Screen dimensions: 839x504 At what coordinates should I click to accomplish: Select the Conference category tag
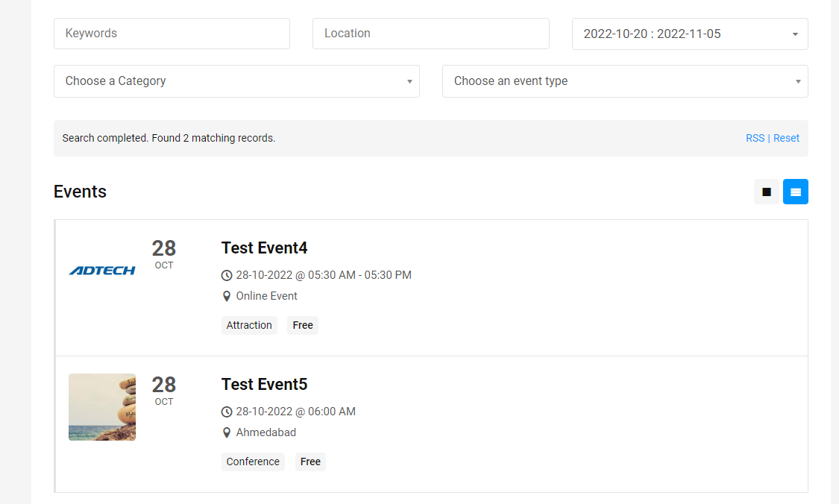pos(253,462)
